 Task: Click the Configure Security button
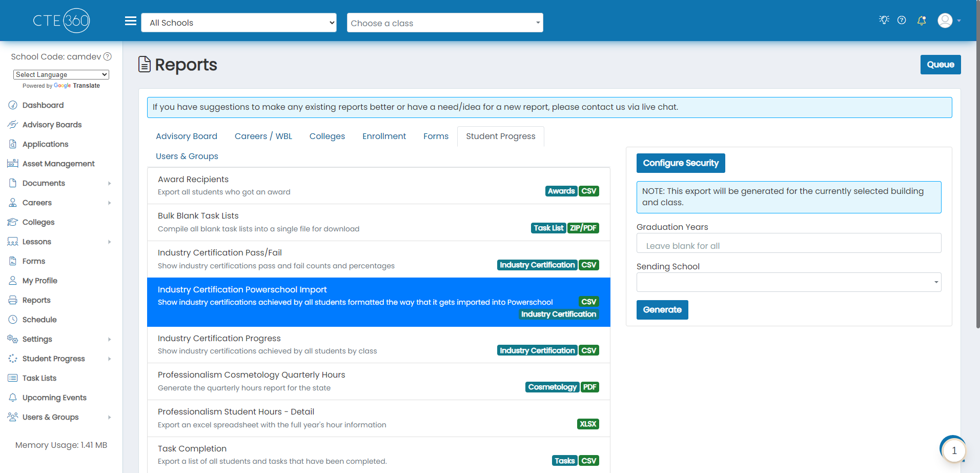click(x=681, y=163)
